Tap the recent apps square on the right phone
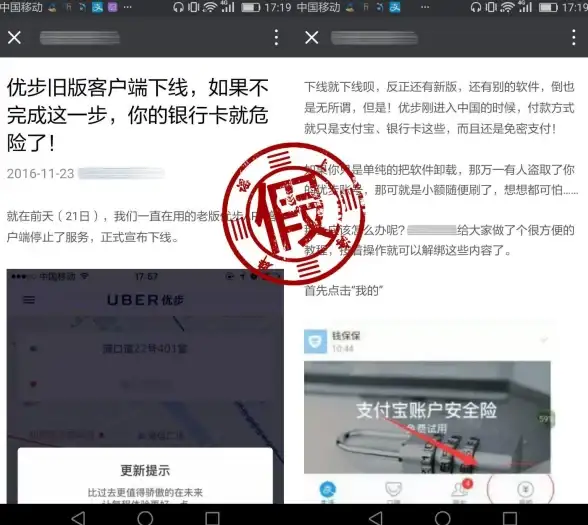This screenshot has height=525, width=588. [510, 518]
